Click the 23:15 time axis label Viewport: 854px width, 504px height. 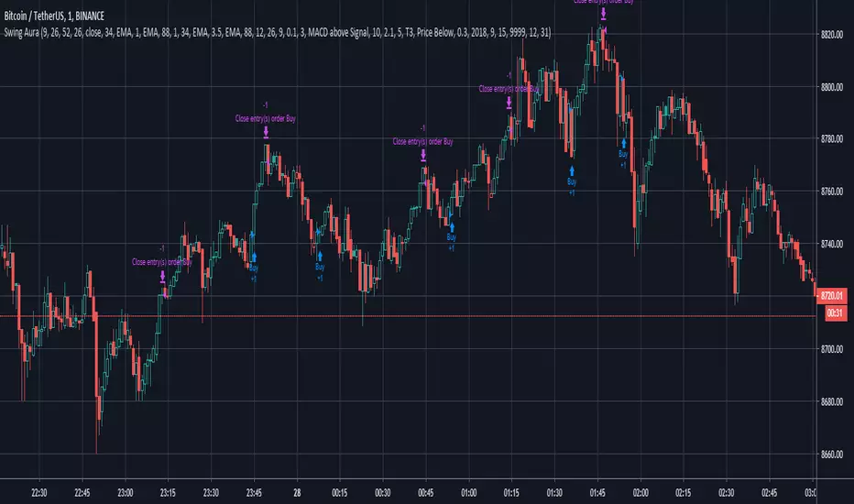(x=168, y=493)
